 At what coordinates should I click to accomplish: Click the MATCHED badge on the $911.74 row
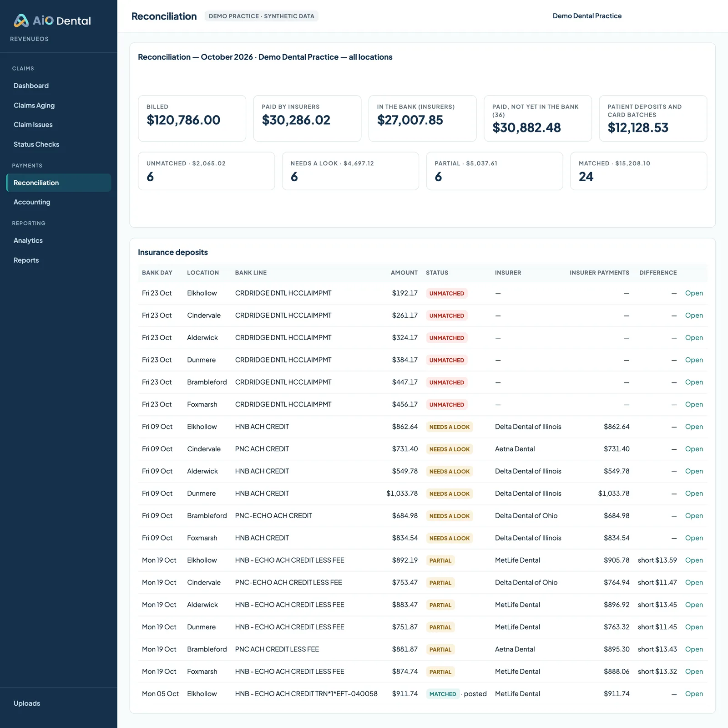(x=443, y=694)
